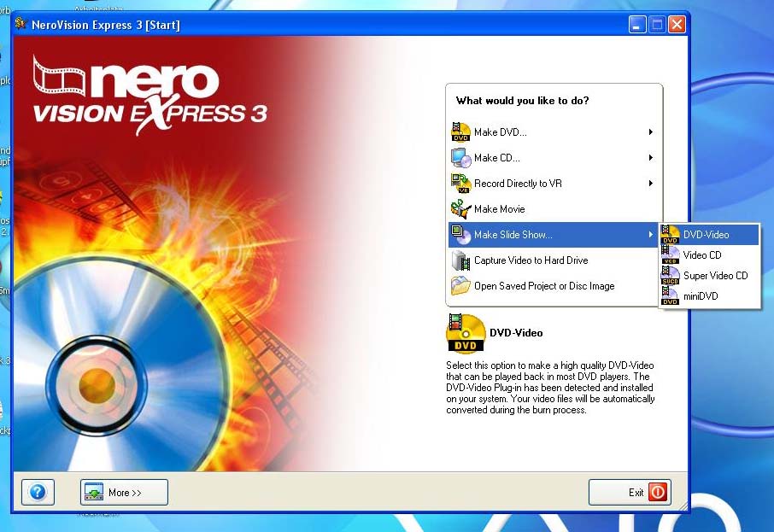The height and width of the screenshot is (532, 774).
Task: Click the Super Video CD submenu icon
Action: click(x=671, y=275)
